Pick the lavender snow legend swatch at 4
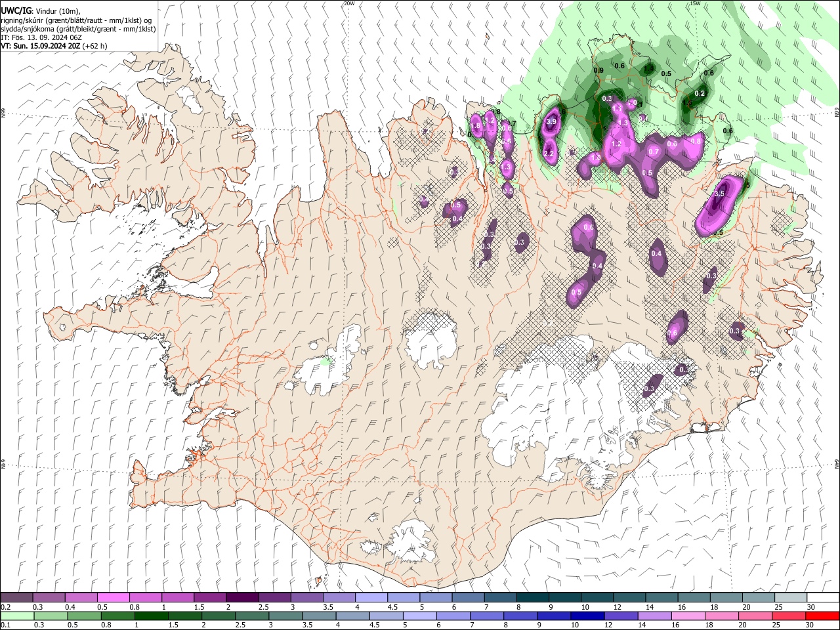The width and height of the screenshot is (840, 630). pos(371,598)
